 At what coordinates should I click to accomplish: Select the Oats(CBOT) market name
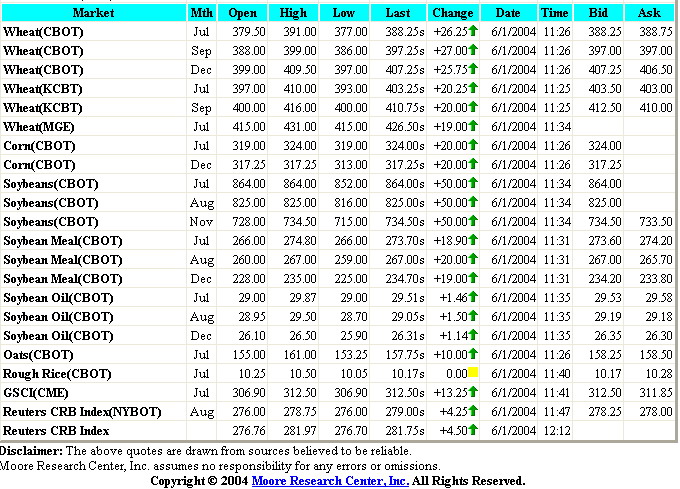[39, 355]
